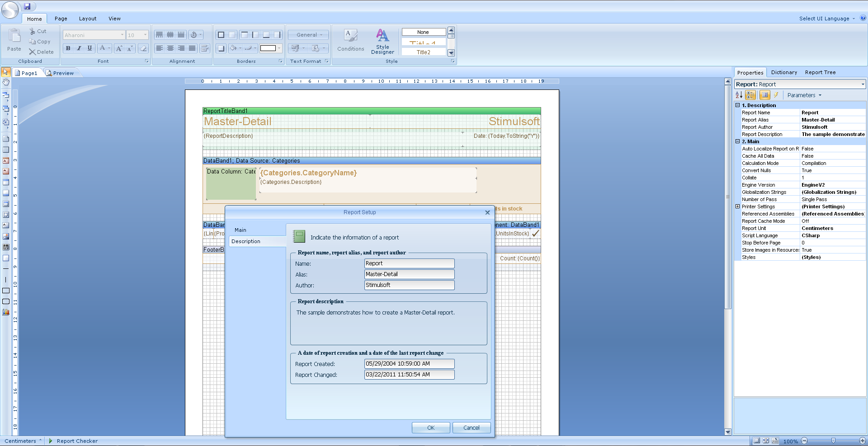Screen dimensions: 868x446
Task: Click OK in Report Setup dialog
Action: (x=431, y=427)
